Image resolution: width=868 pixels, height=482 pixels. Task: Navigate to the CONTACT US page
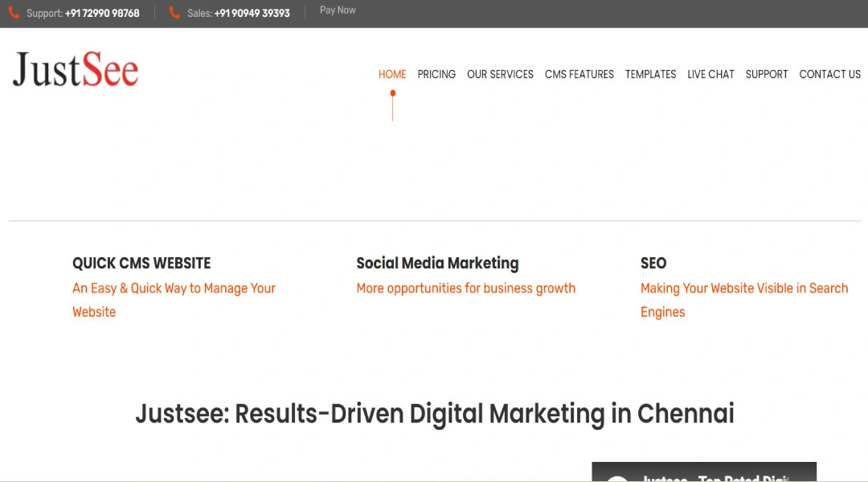(829, 74)
